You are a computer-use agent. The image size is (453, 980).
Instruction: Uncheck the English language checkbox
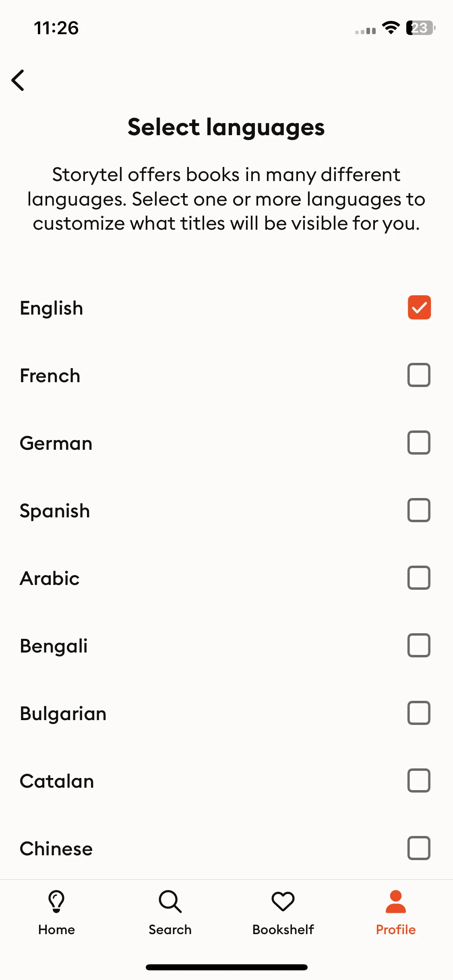419,307
